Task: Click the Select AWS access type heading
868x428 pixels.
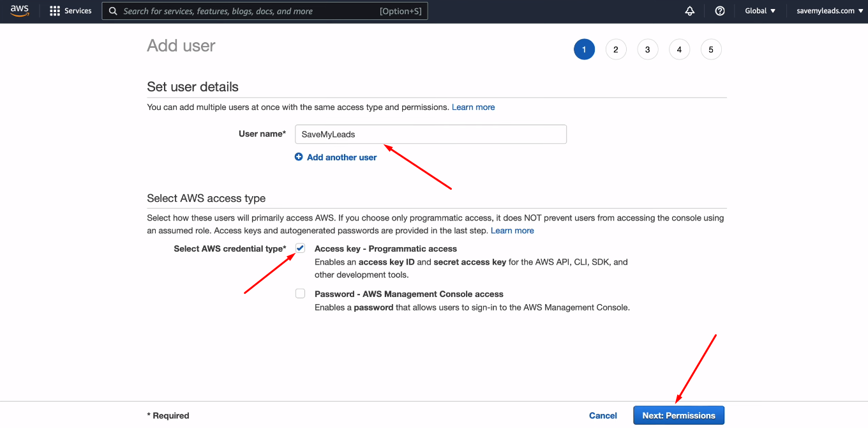Action: coord(206,198)
